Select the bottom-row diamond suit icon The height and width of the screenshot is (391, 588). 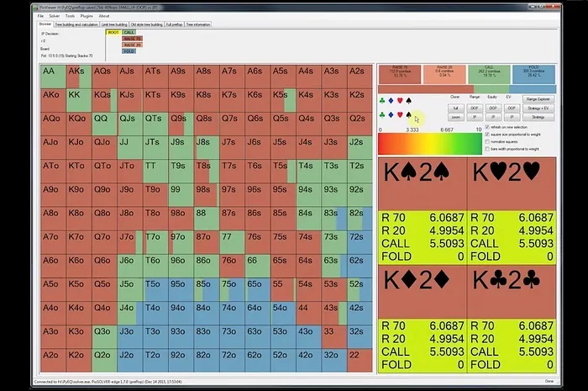click(x=392, y=115)
